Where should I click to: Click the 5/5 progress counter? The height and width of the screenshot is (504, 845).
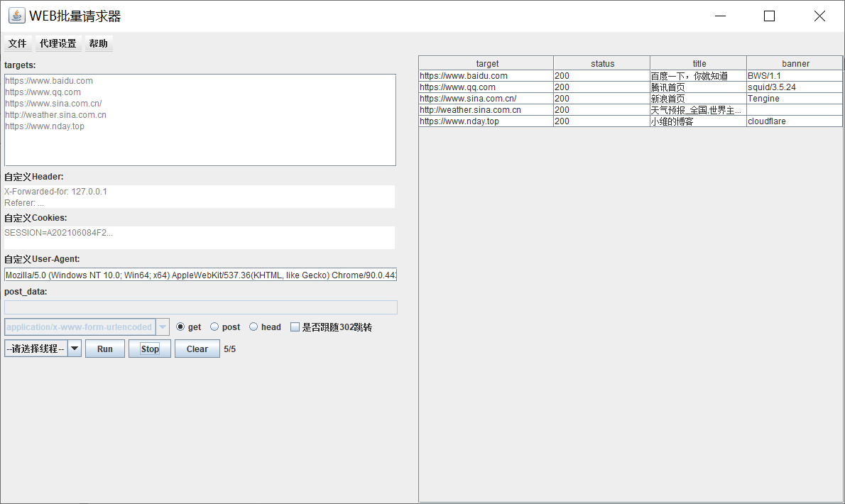pyautogui.click(x=230, y=349)
